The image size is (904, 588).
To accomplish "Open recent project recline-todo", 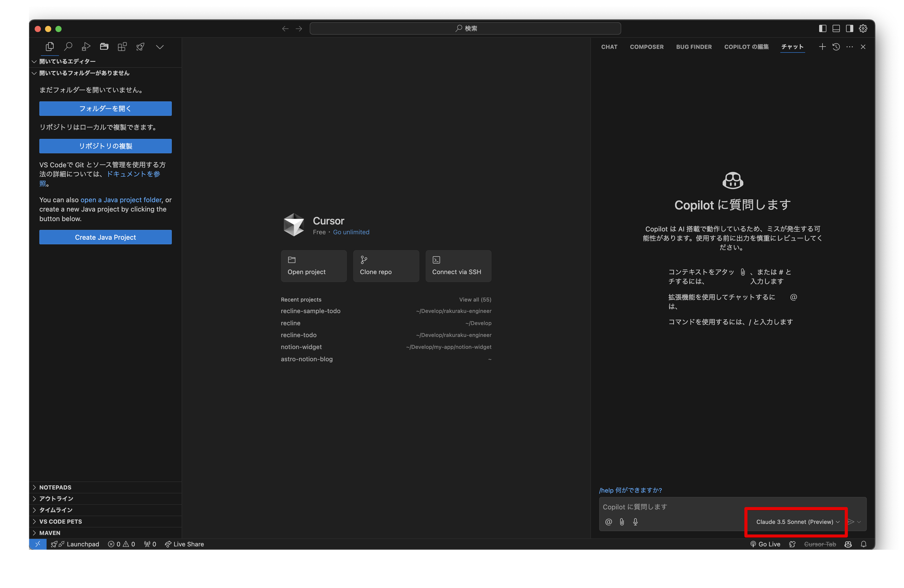I will pyautogui.click(x=386, y=335).
